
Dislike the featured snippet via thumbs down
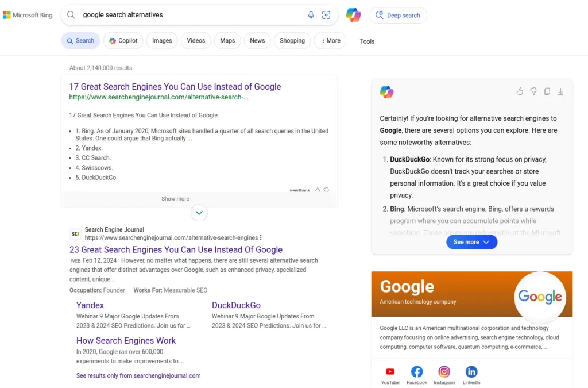coord(326,190)
